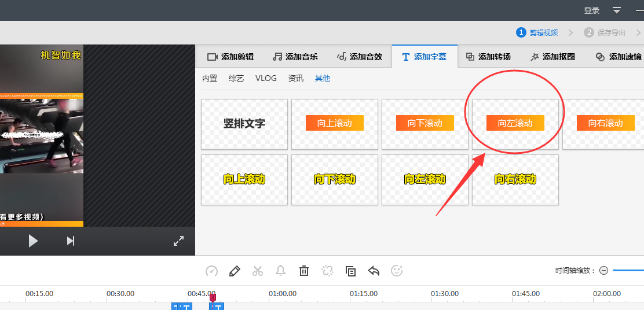Switch to the 添加剪辑 tab

(x=230, y=57)
